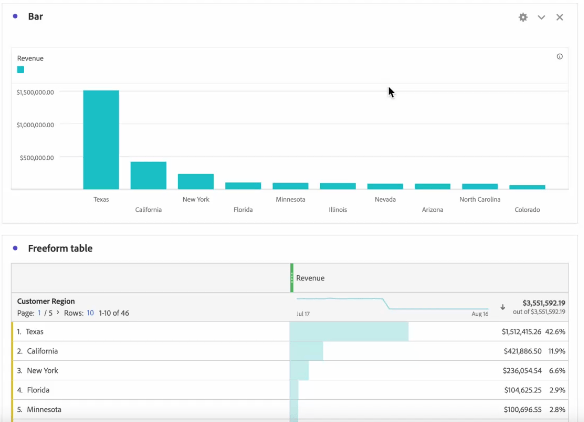Click the Freeform table title
The height and width of the screenshot is (422, 584).
point(60,248)
